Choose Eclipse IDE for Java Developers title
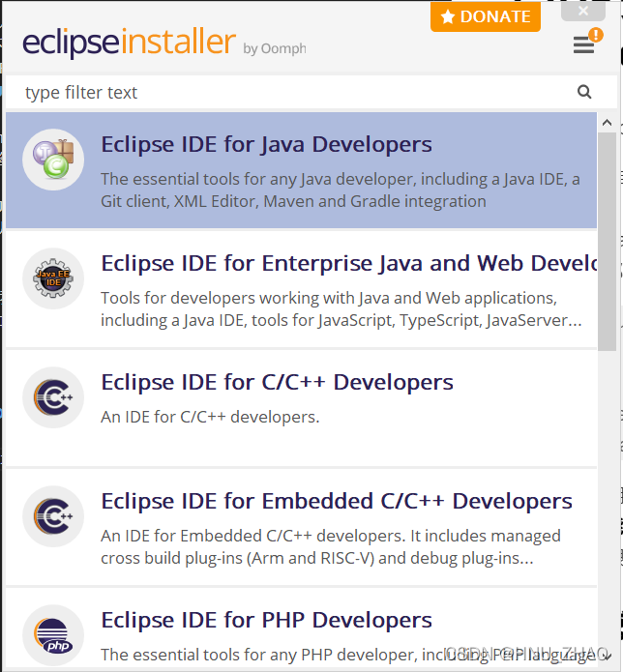Image resolution: width=623 pixels, height=672 pixels. click(266, 144)
